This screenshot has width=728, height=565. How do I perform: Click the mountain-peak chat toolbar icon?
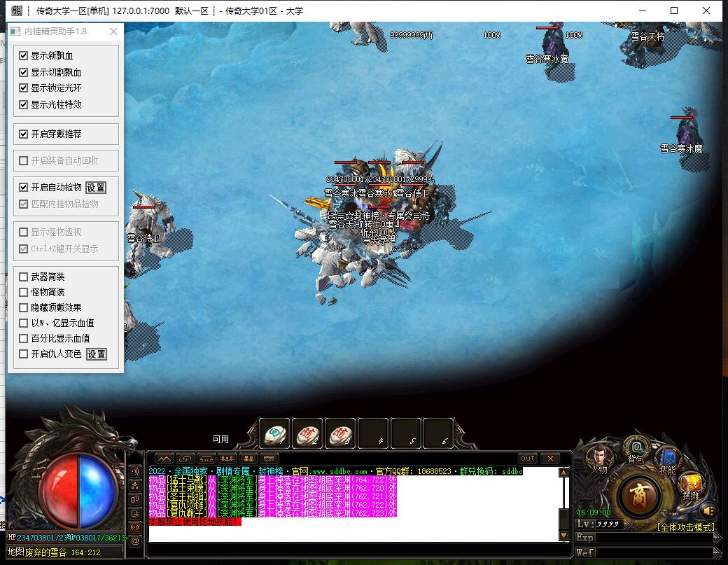pos(164,459)
